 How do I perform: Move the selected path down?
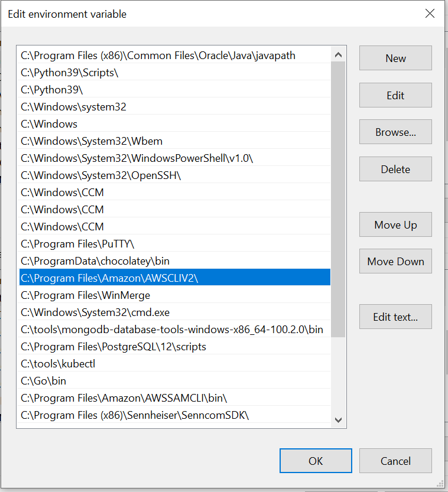pos(395,261)
